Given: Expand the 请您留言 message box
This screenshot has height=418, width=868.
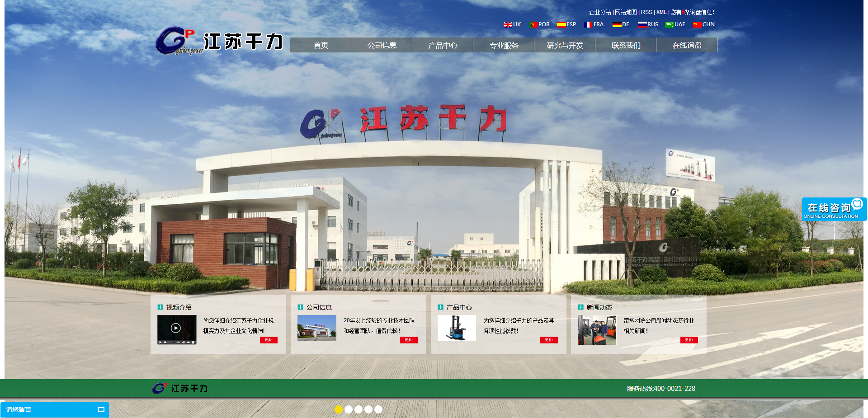Looking at the screenshot, I should coord(101,410).
